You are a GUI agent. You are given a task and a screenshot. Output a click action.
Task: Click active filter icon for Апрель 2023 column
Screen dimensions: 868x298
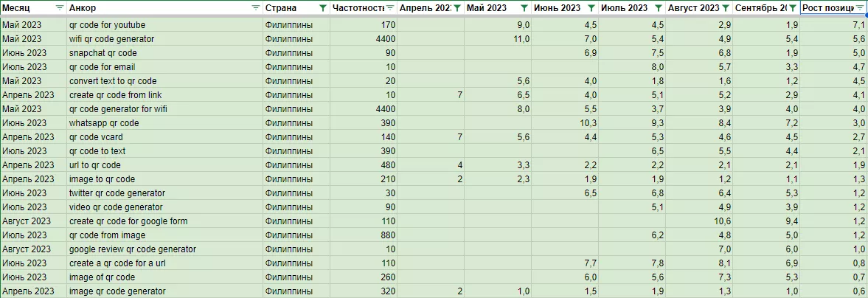point(457,8)
